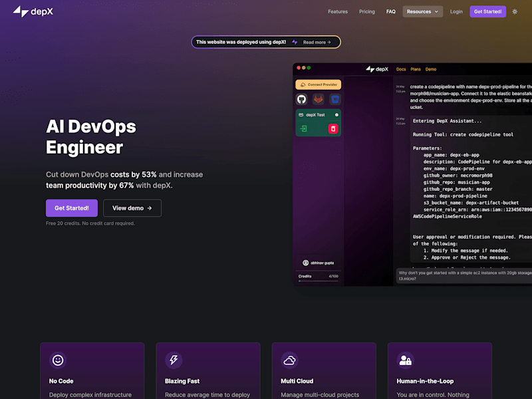The height and width of the screenshot is (399, 532).
Task: Click the header Get Started! button
Action: [x=487, y=11]
